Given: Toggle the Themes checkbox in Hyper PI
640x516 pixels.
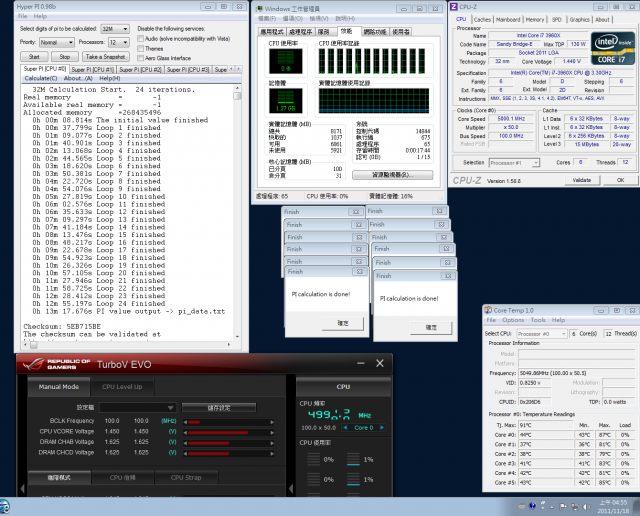Looking at the screenshot, I should (x=140, y=49).
